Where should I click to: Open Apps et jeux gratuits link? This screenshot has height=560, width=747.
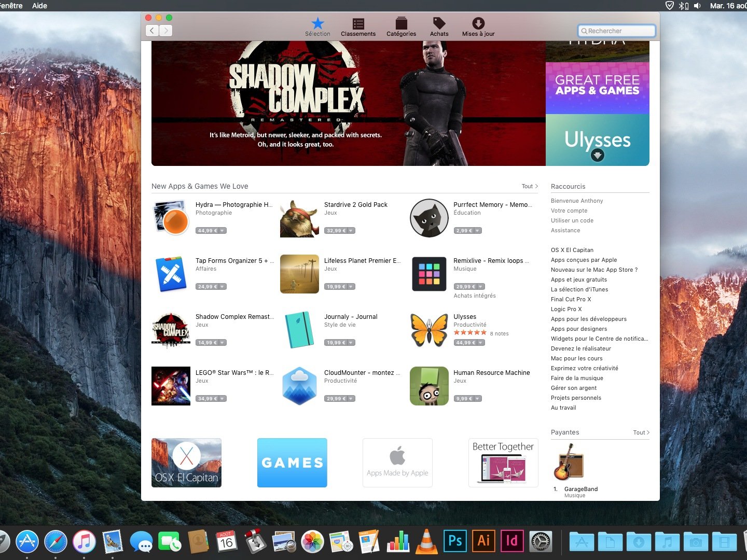(x=579, y=279)
